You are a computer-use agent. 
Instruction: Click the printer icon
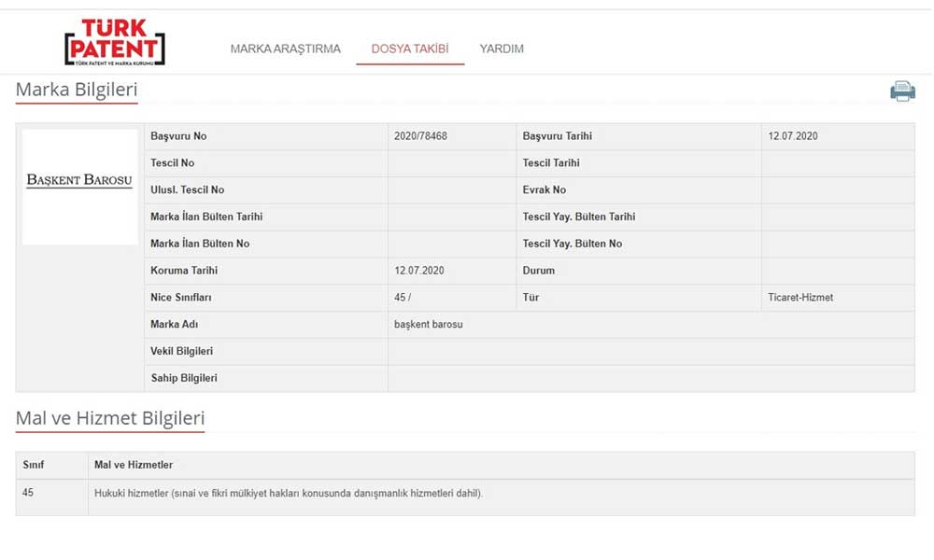click(x=902, y=91)
